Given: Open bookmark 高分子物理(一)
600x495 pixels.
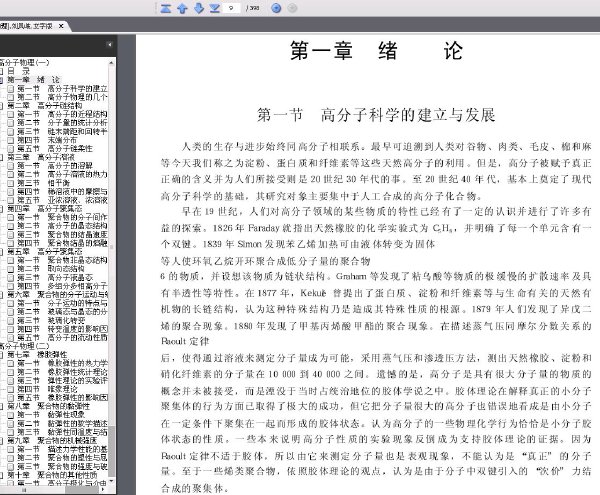Looking at the screenshot, I should [24, 62].
